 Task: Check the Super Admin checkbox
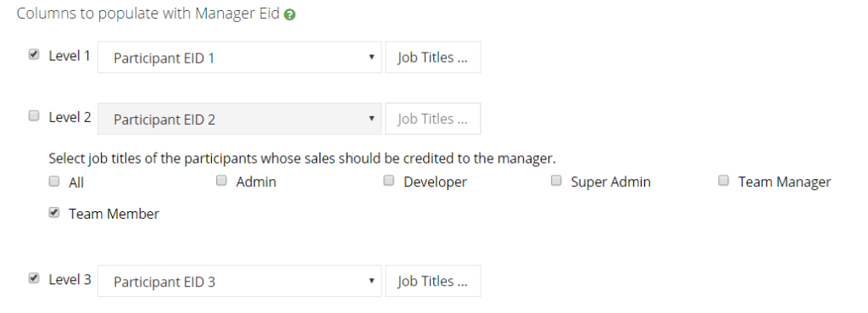point(556,181)
